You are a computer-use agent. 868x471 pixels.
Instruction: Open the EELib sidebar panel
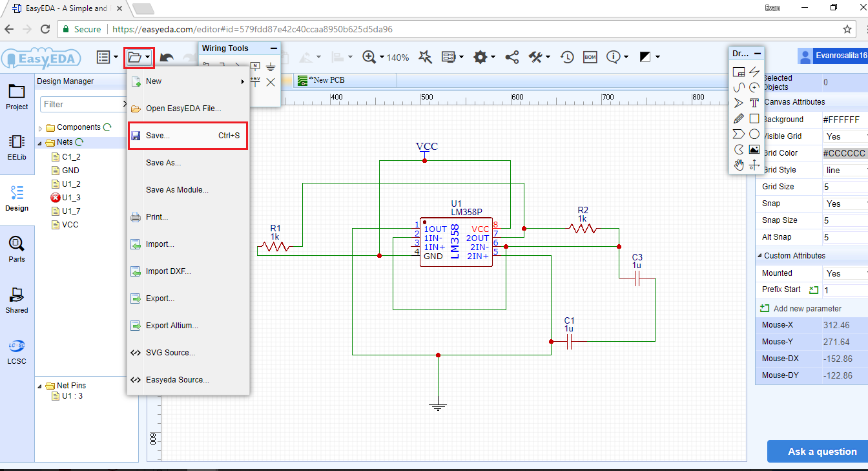click(x=17, y=147)
